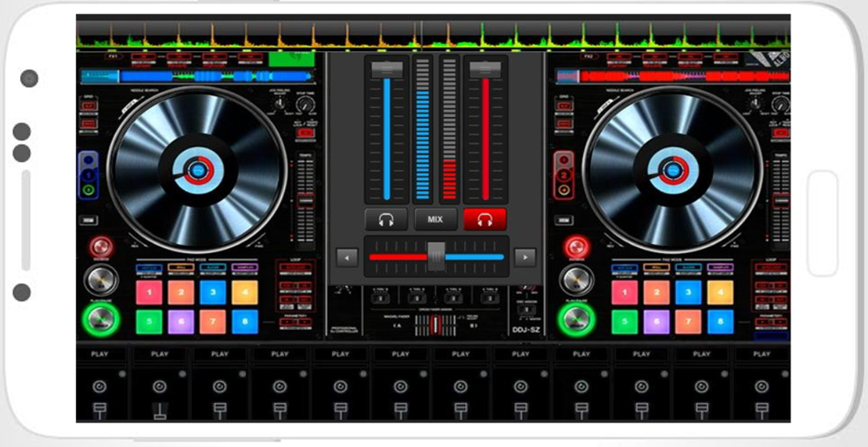Tap pad 4 on the left deck
This screenshot has width=868, height=447.
tap(245, 293)
